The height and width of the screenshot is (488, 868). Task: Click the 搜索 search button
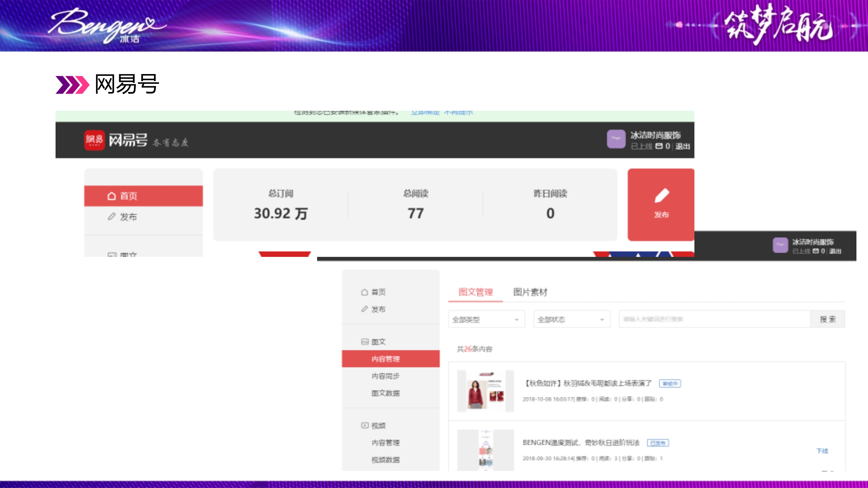[827, 319]
